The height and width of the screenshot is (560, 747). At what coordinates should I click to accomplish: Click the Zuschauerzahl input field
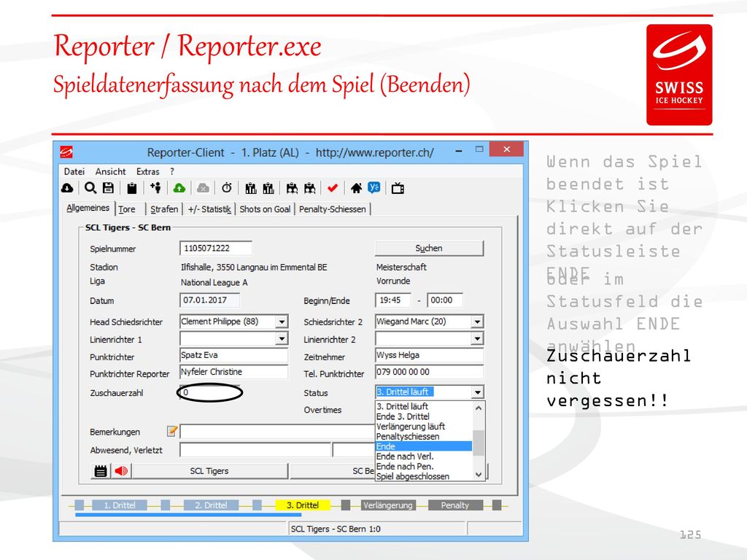tap(210, 392)
